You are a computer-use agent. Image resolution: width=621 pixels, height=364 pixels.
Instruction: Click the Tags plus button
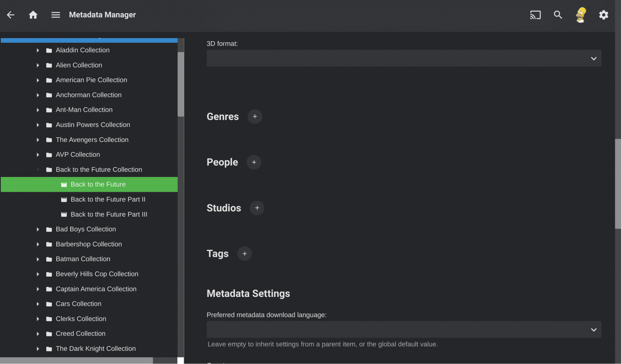tap(244, 253)
